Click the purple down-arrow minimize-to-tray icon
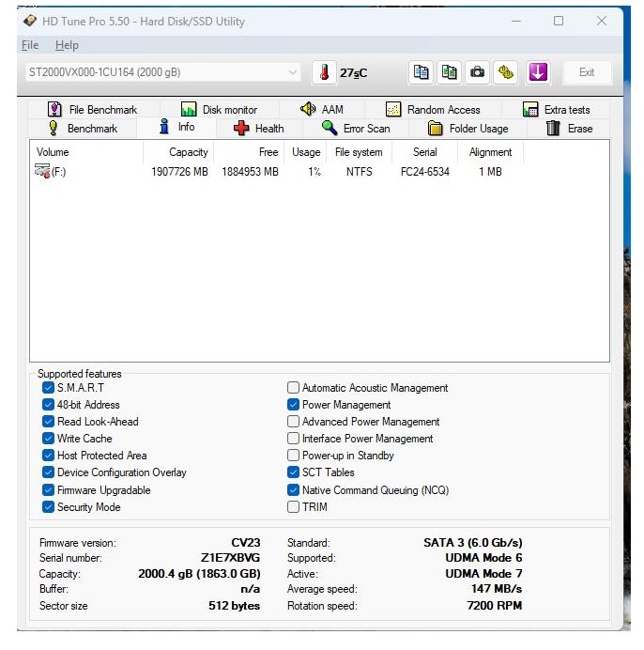 click(x=537, y=72)
